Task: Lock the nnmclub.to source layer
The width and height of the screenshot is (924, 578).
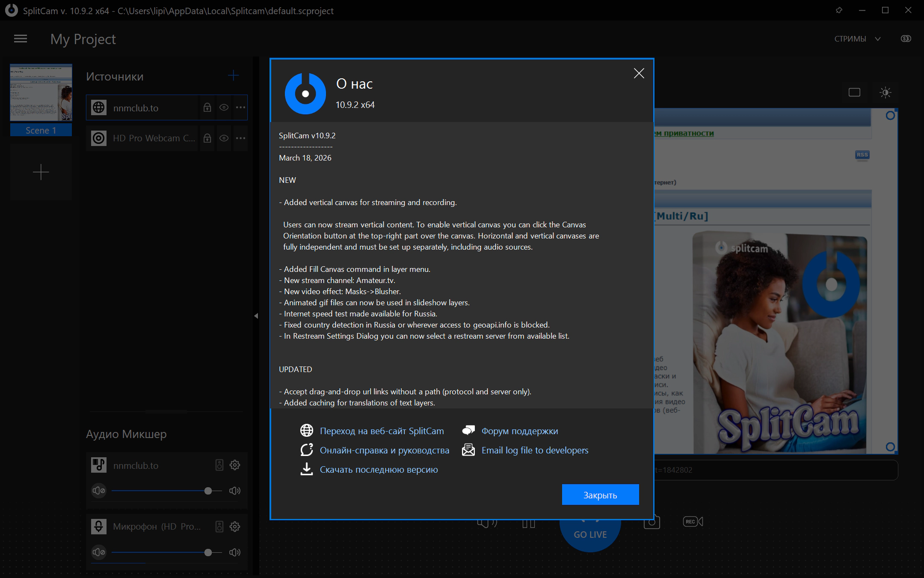Action: pyautogui.click(x=207, y=107)
